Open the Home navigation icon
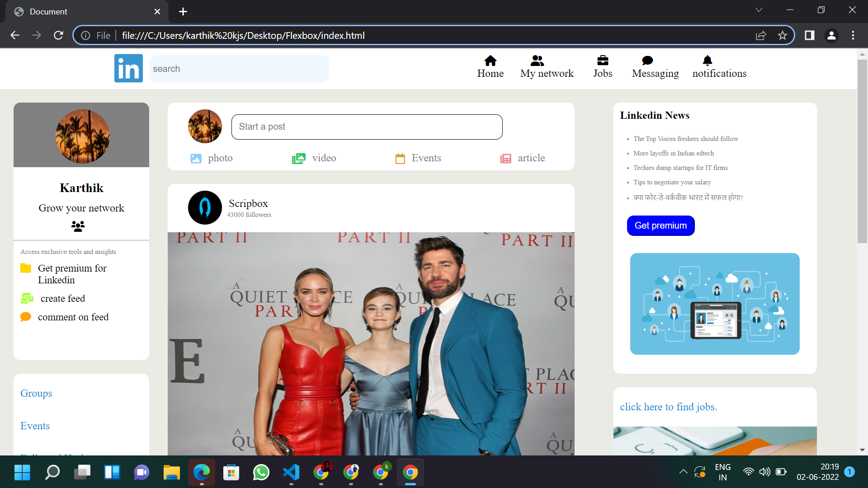This screenshot has height=488, width=868. (490, 61)
